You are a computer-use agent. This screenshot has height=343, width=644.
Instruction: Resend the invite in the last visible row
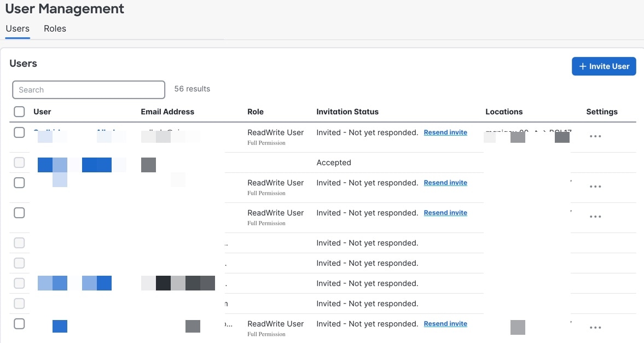tap(445, 324)
